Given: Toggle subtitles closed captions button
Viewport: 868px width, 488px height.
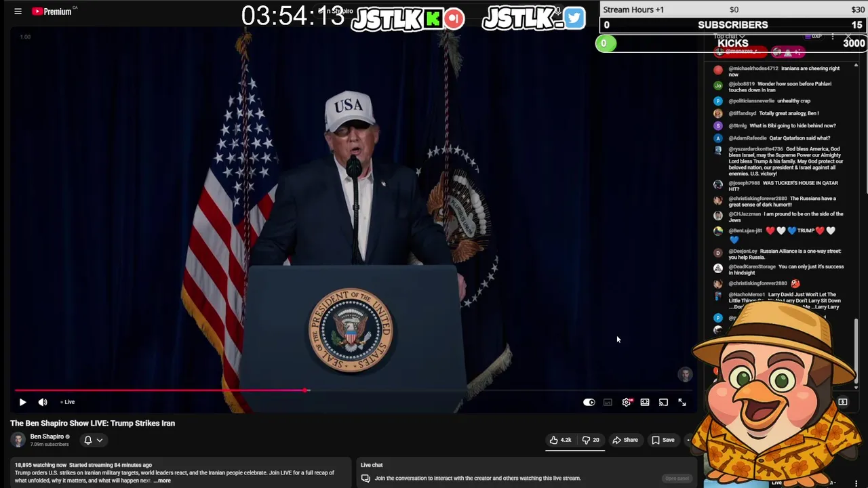Looking at the screenshot, I should tap(608, 402).
